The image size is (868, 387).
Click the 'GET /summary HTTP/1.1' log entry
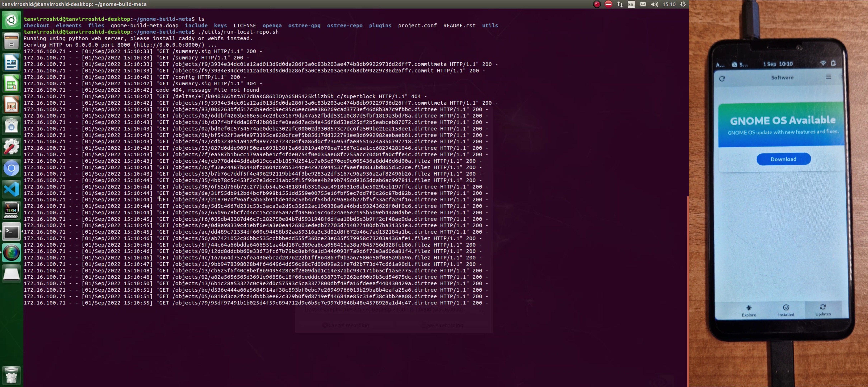tap(137, 57)
